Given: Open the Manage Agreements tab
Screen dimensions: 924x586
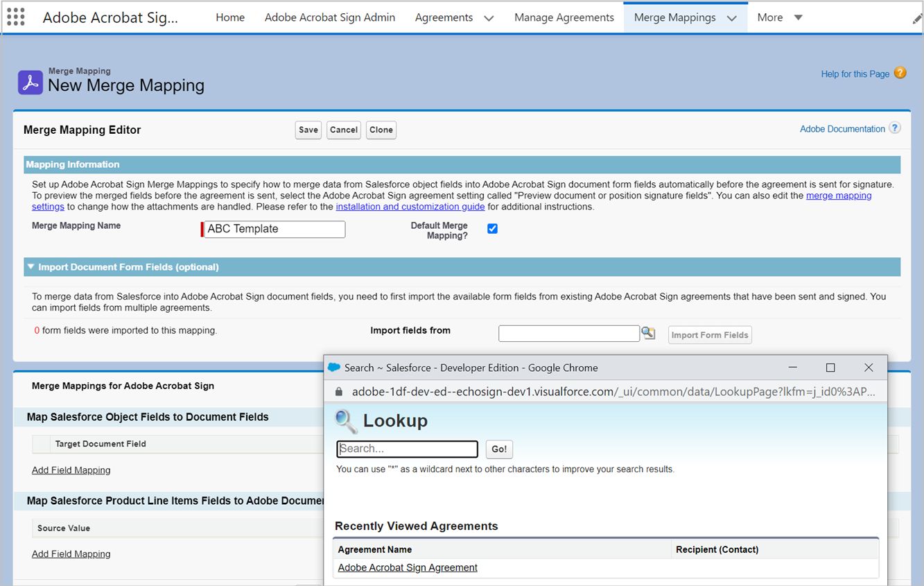Looking at the screenshot, I should click(x=564, y=17).
